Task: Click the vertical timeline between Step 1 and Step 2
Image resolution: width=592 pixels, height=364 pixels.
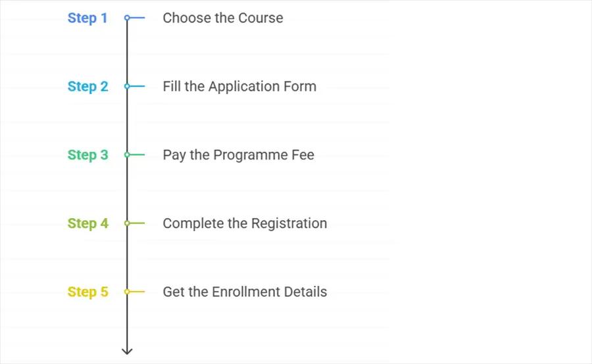Action: 127,52
